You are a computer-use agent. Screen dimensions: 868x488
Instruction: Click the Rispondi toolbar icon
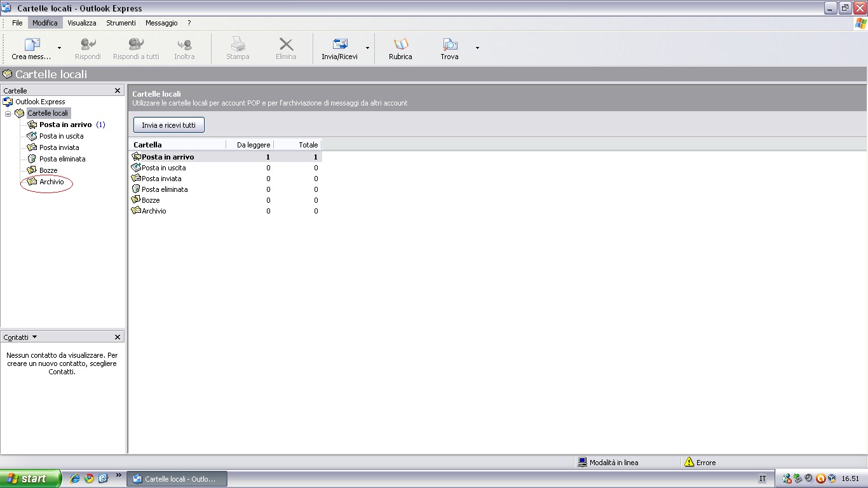88,45
